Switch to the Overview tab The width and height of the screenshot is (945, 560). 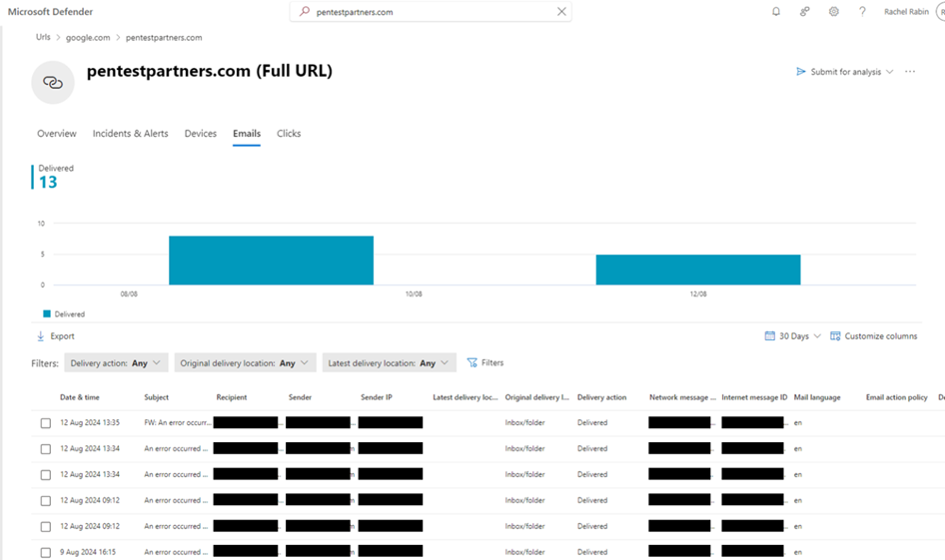[x=57, y=133]
